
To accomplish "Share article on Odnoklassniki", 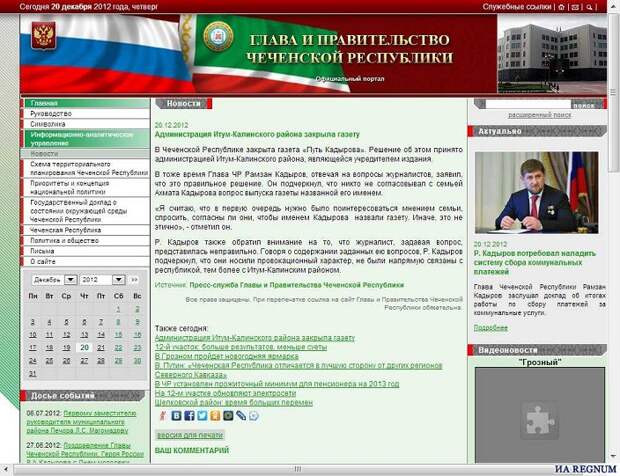I will [x=215, y=416].
